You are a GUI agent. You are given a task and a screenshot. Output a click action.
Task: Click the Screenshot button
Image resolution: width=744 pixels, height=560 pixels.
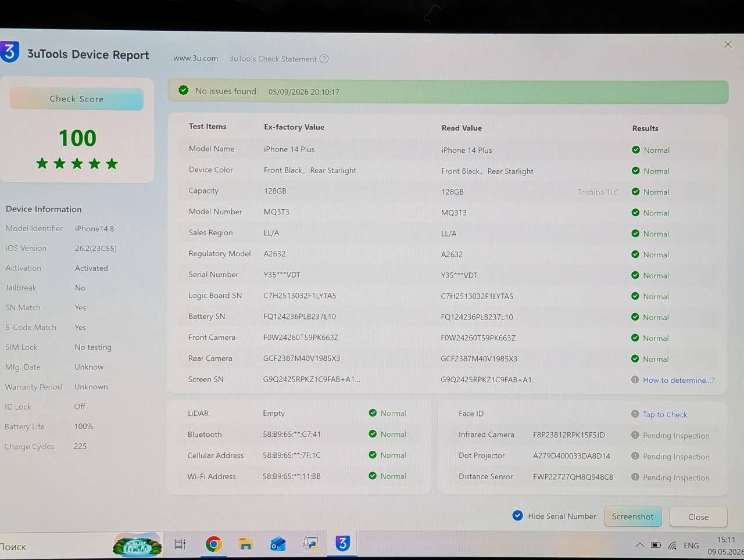(x=632, y=516)
